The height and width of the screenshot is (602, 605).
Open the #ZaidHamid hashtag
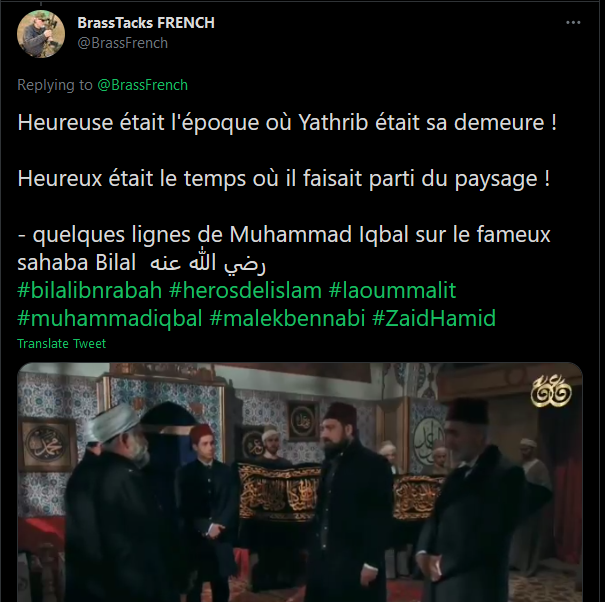(x=434, y=318)
